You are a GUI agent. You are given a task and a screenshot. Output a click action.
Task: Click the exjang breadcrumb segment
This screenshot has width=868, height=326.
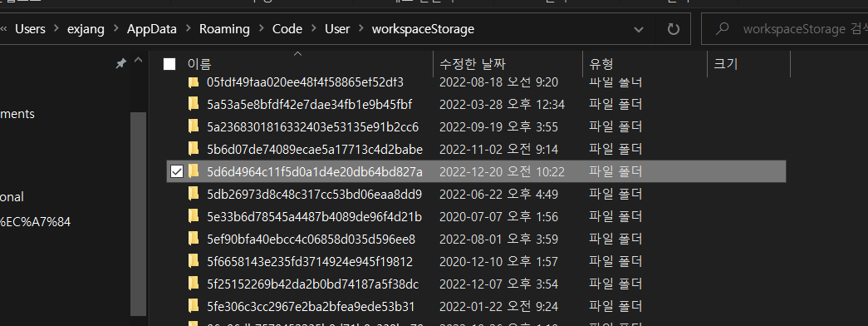click(x=86, y=29)
